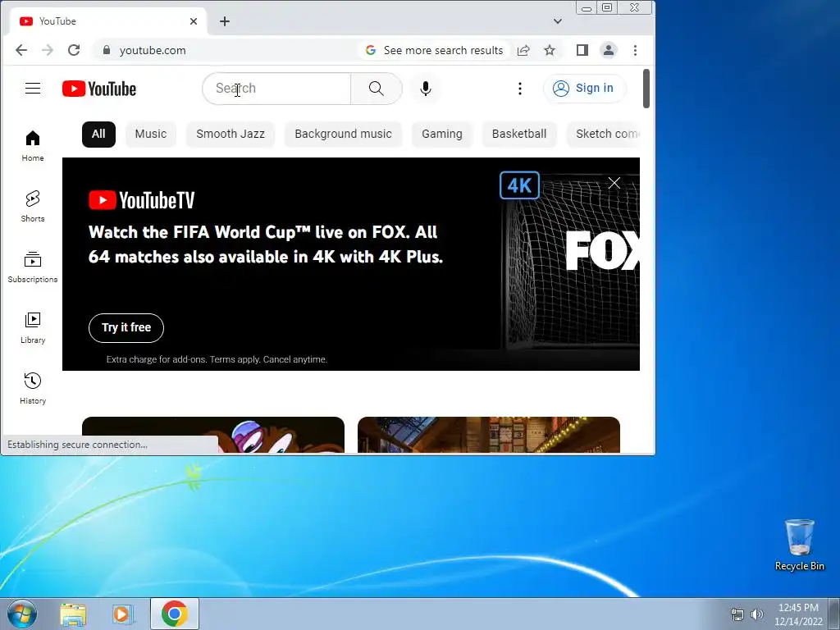
Task: Select the Smooth Jazz filter chip
Action: [231, 134]
